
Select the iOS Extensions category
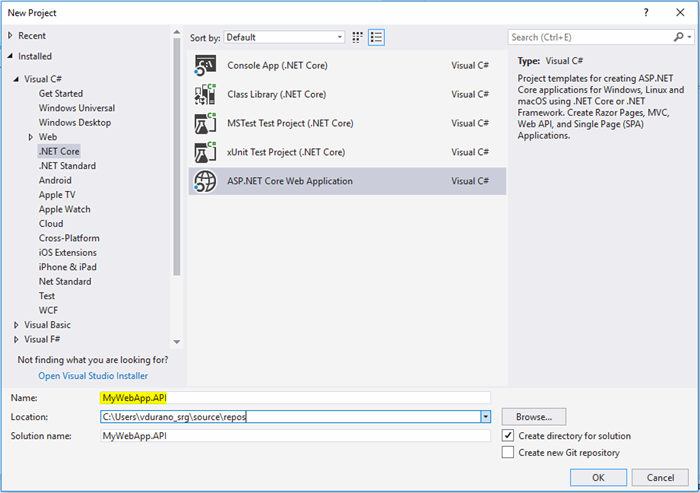(x=67, y=252)
